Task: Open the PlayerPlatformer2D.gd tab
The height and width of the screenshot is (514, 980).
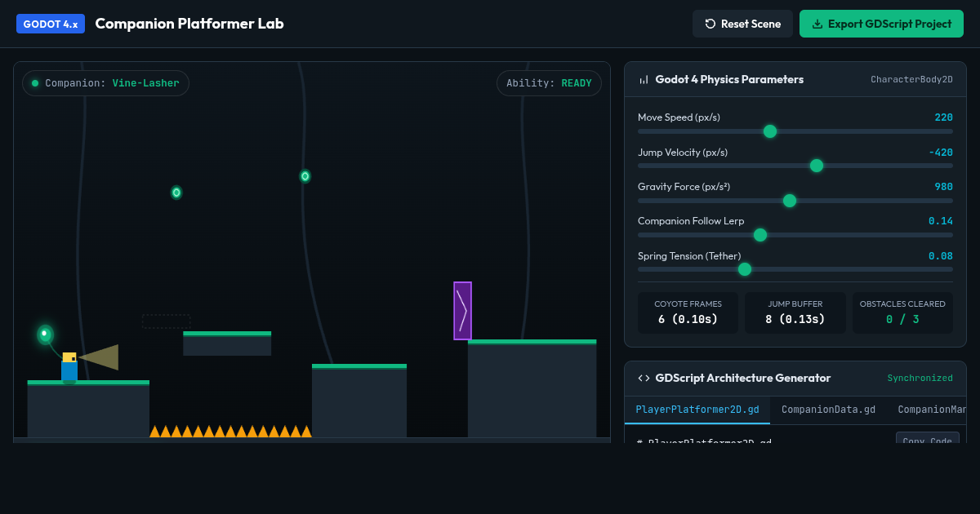Action: tap(697, 410)
